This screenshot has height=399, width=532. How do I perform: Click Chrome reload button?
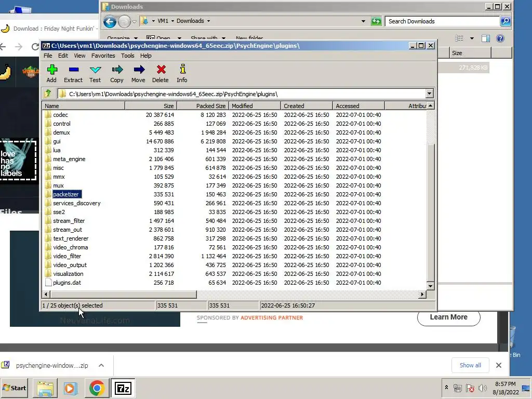click(x=35, y=46)
